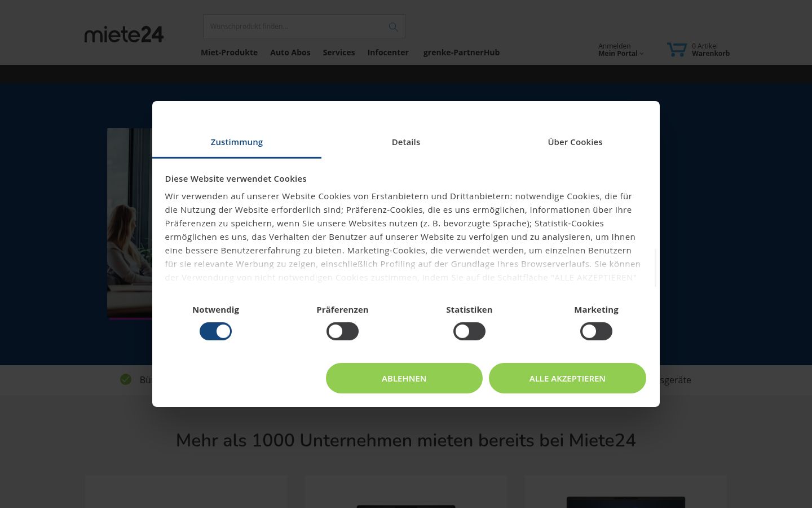This screenshot has height=508, width=812.
Task: Enable the Präferenzen cookie switch
Action: tap(342, 331)
